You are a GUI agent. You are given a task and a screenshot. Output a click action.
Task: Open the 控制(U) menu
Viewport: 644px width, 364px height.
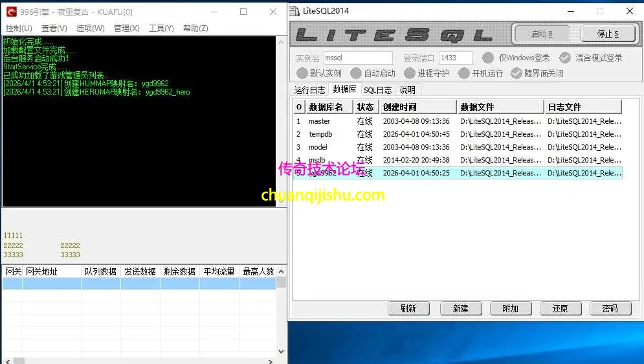tap(19, 28)
